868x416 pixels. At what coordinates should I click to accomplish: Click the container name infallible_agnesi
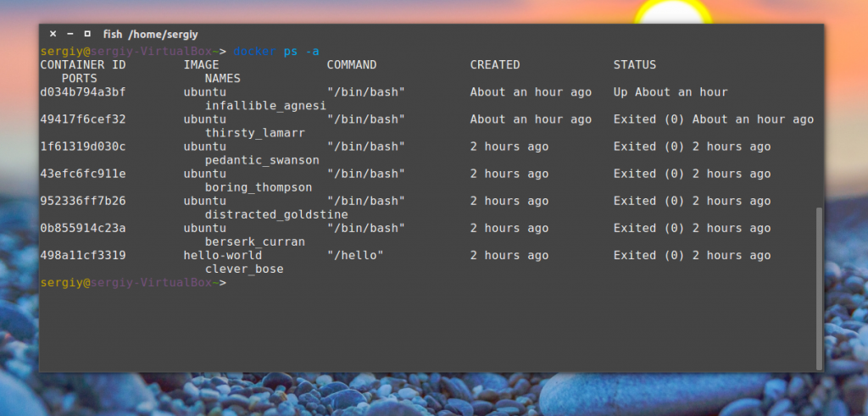[x=265, y=106]
